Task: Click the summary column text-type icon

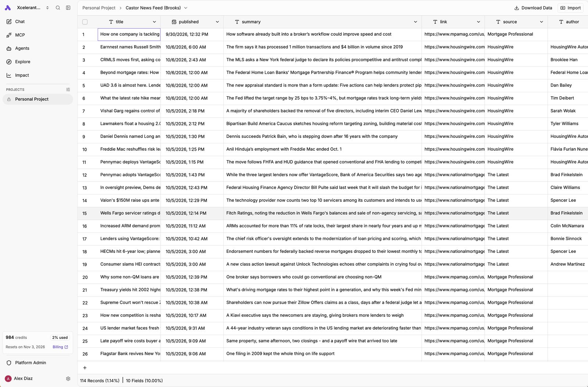Action: pyautogui.click(x=237, y=22)
